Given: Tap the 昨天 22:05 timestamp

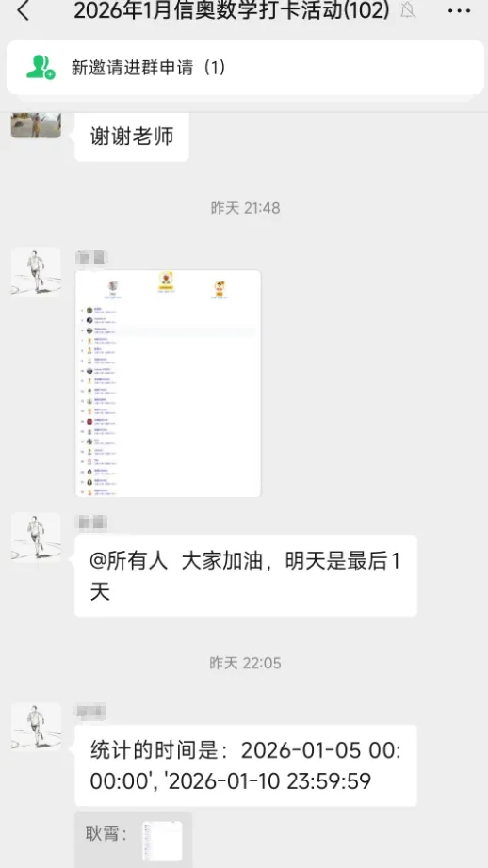Looking at the screenshot, I should [x=245, y=663].
